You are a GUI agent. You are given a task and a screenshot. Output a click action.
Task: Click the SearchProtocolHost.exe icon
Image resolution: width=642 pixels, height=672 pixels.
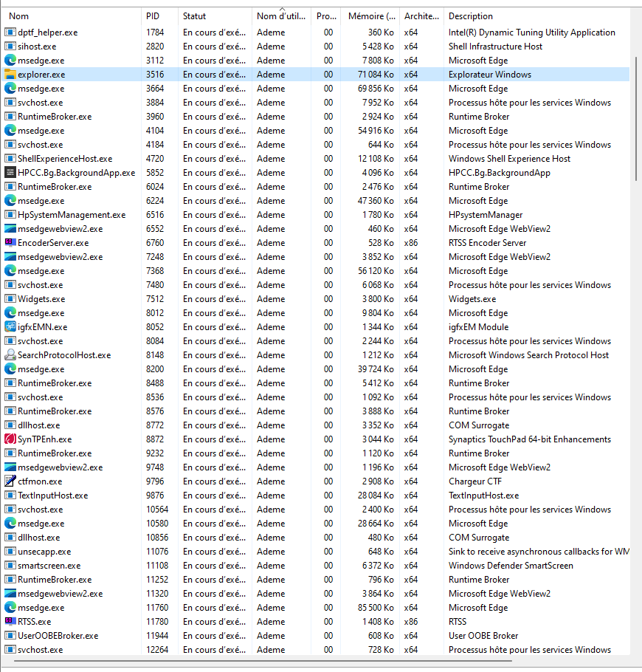[10, 355]
